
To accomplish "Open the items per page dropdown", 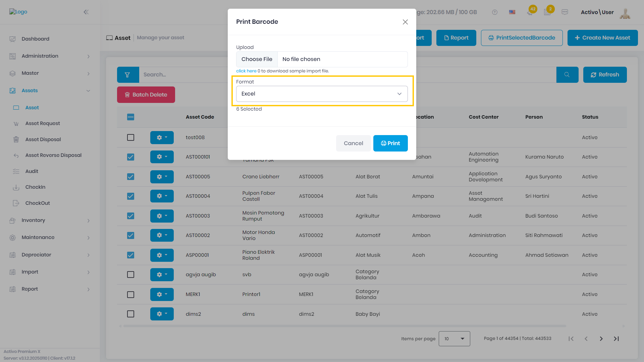I will [x=454, y=339].
